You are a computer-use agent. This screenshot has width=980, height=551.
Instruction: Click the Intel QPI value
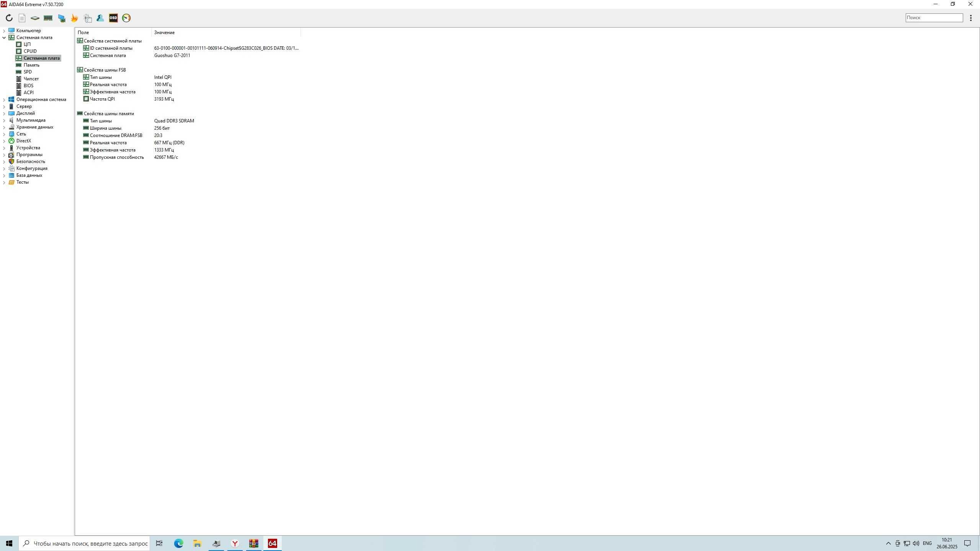point(163,77)
